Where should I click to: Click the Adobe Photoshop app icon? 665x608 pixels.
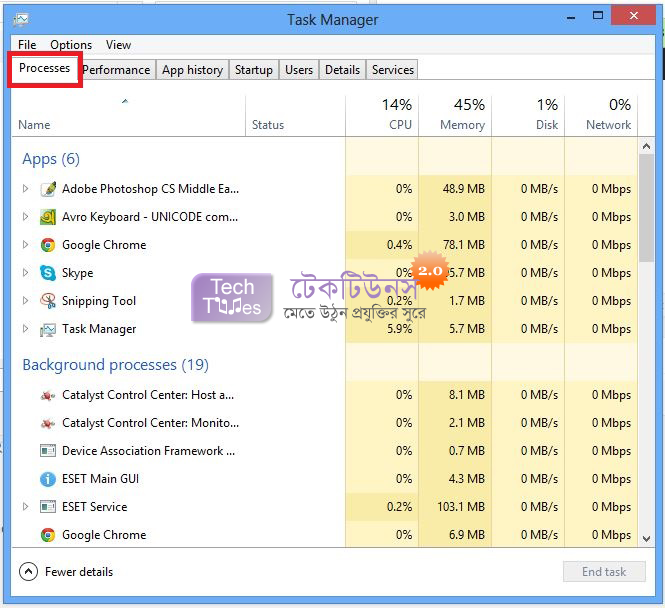point(48,189)
